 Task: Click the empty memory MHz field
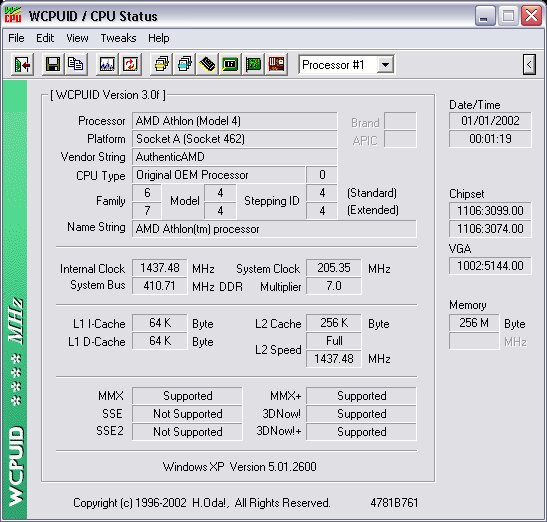(474, 341)
